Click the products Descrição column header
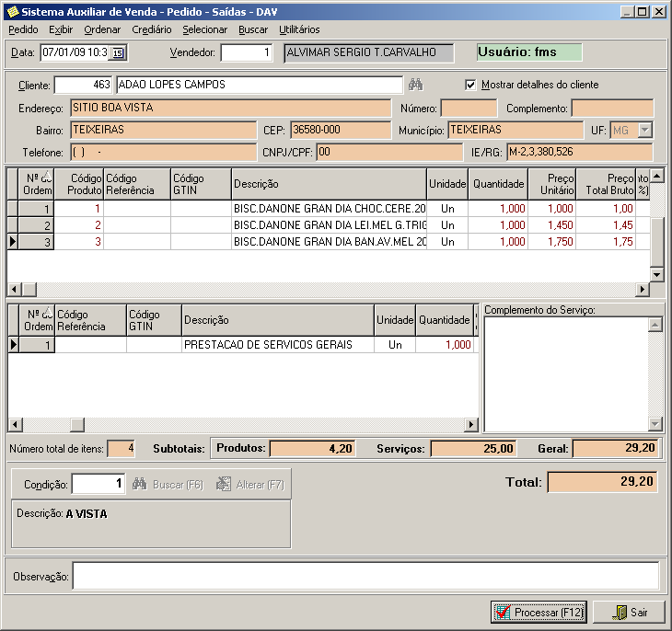Viewport: 672px width, 631px height. tap(330, 184)
